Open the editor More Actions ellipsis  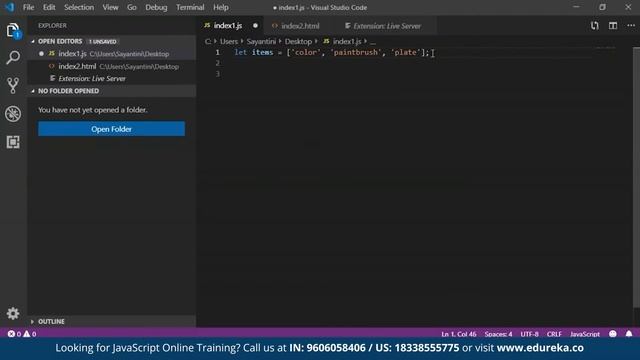pos(631,26)
